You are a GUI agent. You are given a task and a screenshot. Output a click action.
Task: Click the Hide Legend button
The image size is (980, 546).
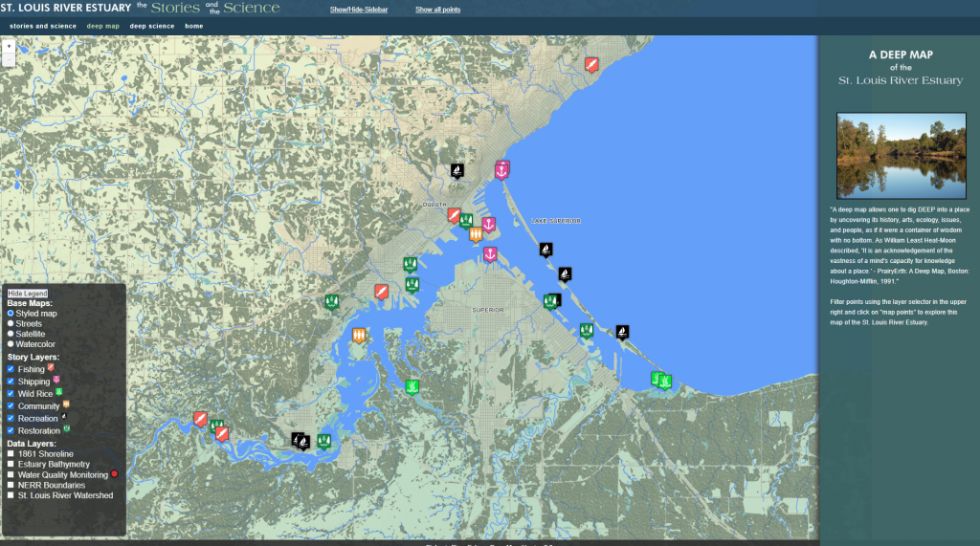tap(28, 293)
